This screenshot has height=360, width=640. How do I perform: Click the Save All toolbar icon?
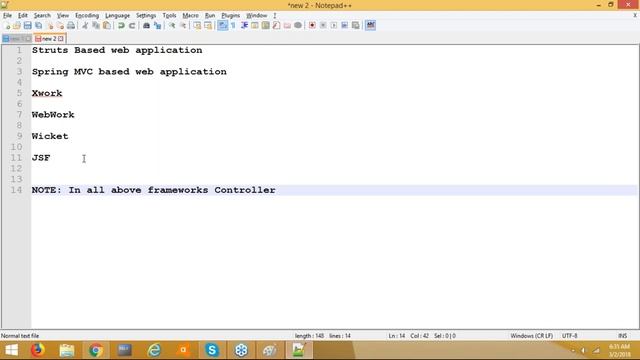pos(38,25)
